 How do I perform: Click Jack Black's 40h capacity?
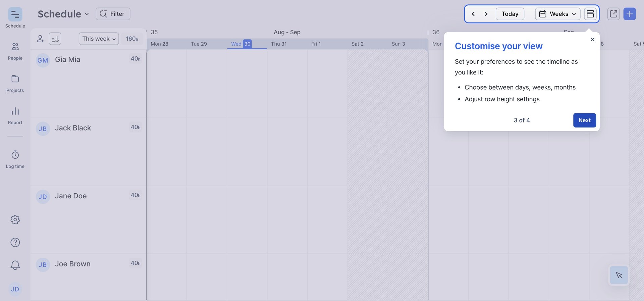(x=136, y=127)
